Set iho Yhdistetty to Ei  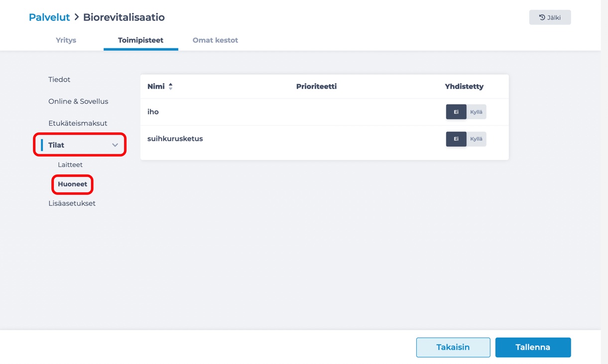[x=456, y=112]
